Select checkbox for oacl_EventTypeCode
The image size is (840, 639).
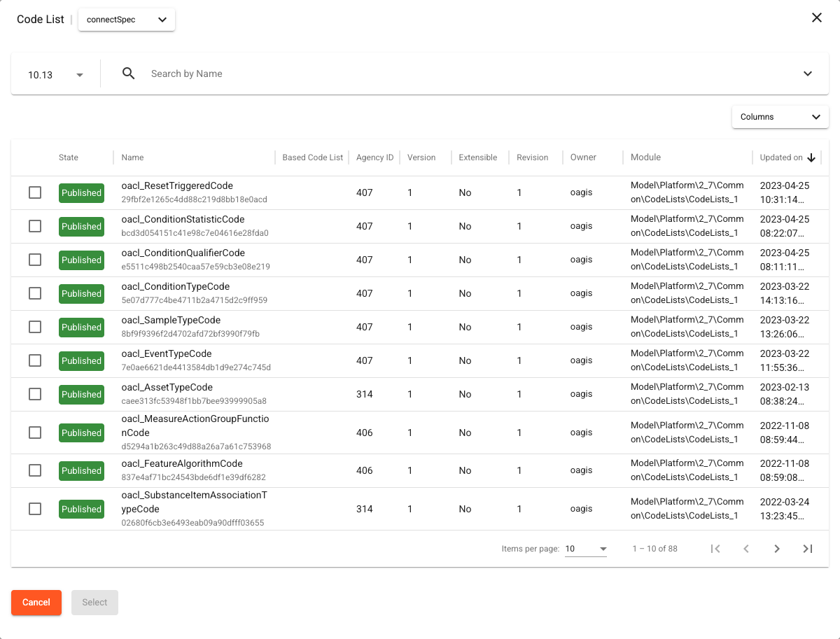(35, 360)
